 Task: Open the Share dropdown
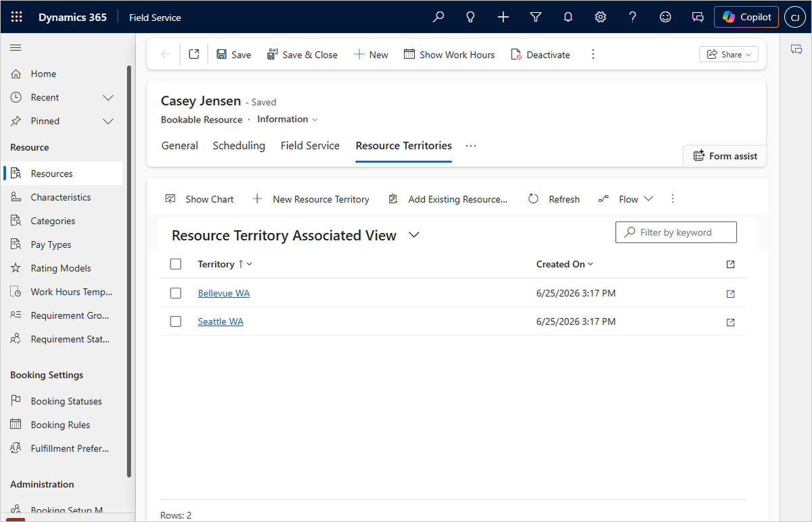[729, 54]
